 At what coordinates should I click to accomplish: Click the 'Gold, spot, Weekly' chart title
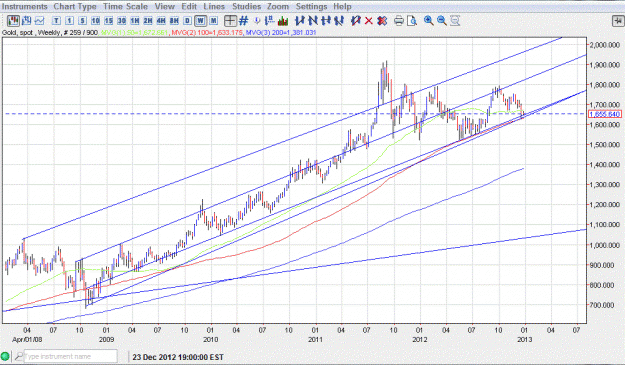point(31,33)
